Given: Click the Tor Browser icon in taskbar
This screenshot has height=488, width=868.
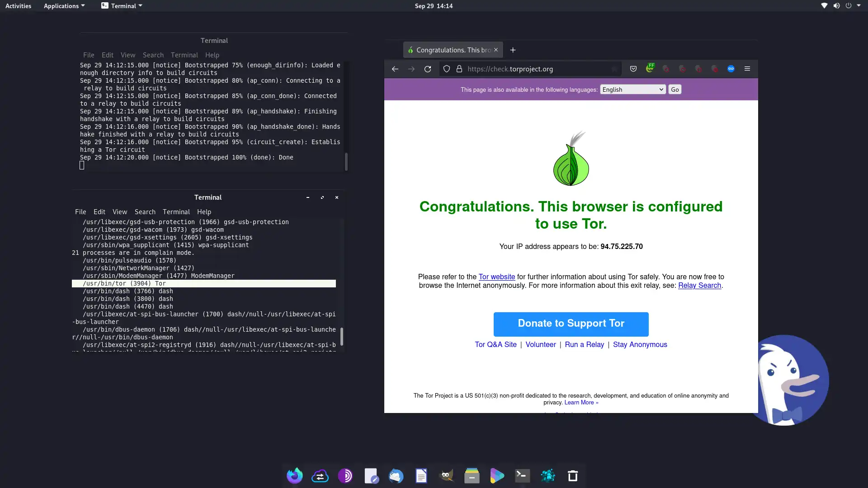Looking at the screenshot, I should pos(345,475).
